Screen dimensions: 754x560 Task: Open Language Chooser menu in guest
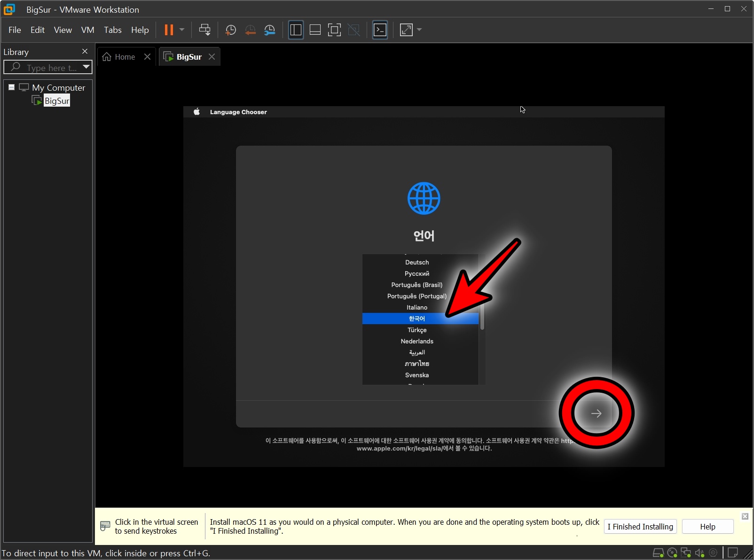tap(238, 112)
